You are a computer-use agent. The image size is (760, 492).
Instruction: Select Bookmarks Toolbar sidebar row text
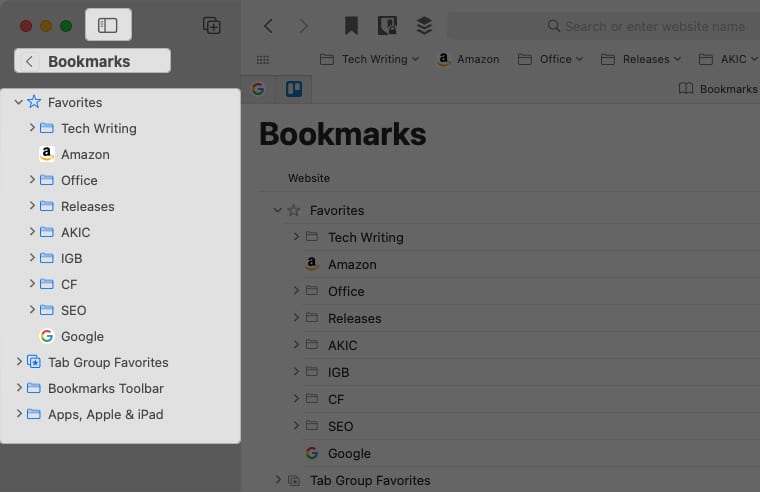[x=106, y=388]
